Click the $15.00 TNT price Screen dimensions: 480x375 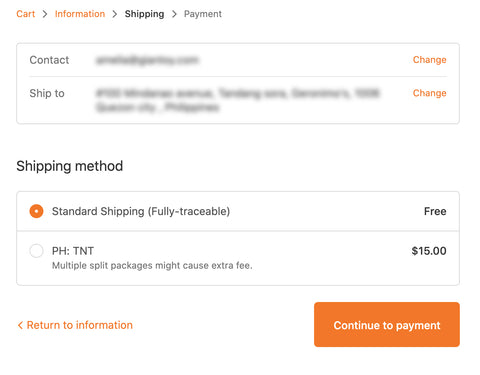tap(429, 251)
